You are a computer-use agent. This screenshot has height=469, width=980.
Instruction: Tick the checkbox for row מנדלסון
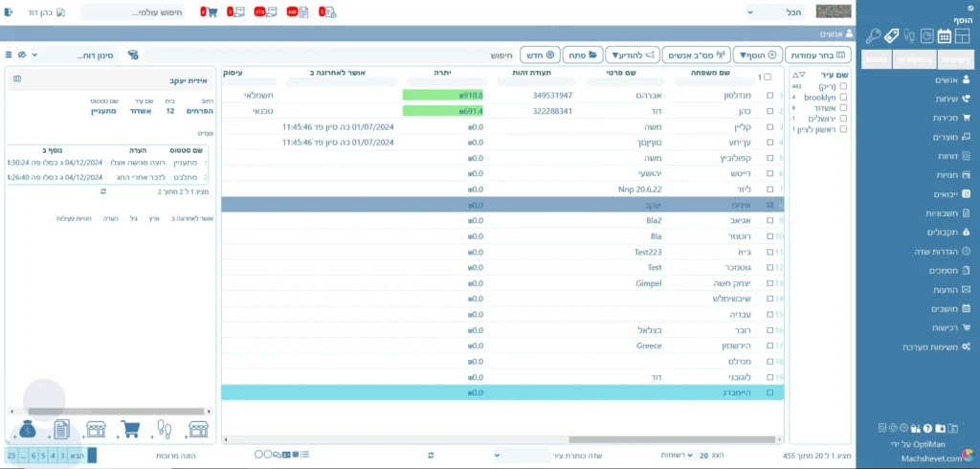pyautogui.click(x=770, y=96)
